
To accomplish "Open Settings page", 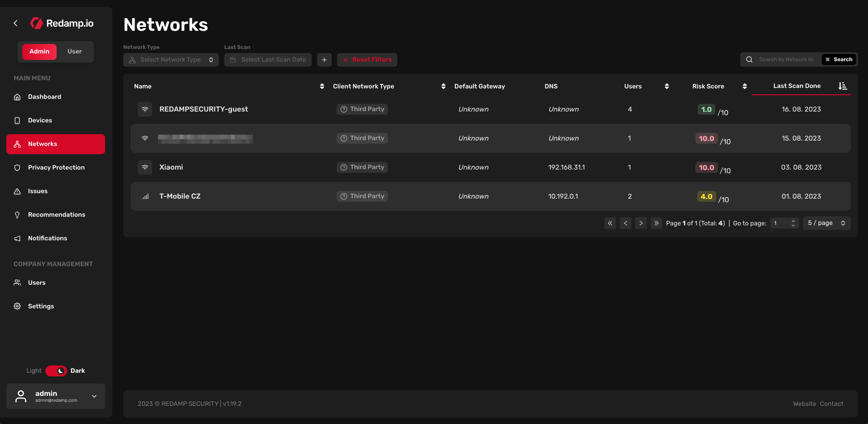I will [x=56, y=306].
